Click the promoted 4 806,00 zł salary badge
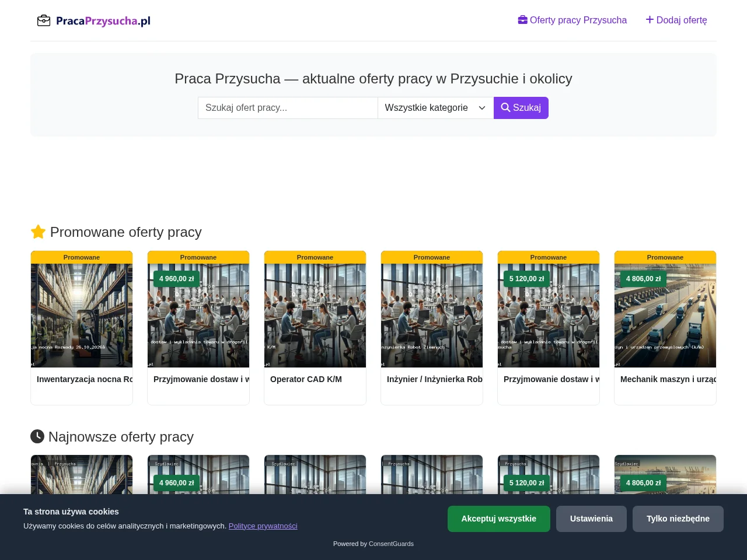This screenshot has width=747, height=560. [643, 279]
